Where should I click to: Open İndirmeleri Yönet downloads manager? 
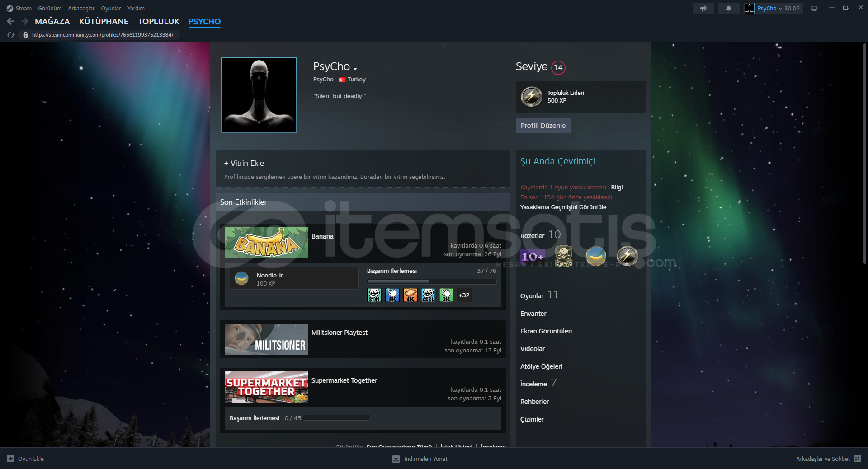point(426,459)
